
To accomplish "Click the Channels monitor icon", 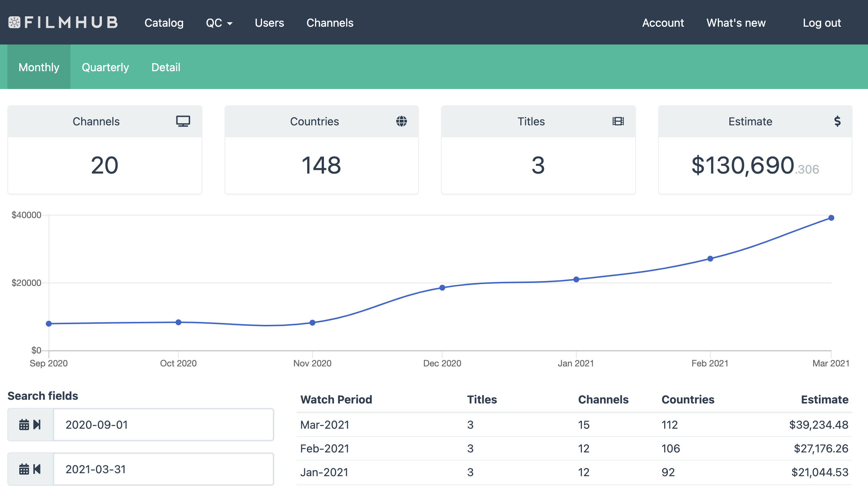I will (183, 121).
